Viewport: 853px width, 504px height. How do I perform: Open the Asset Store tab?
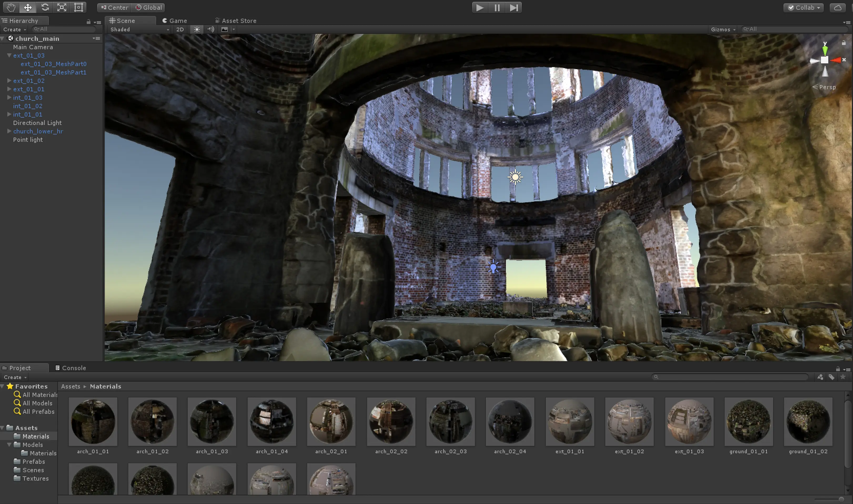(236, 21)
